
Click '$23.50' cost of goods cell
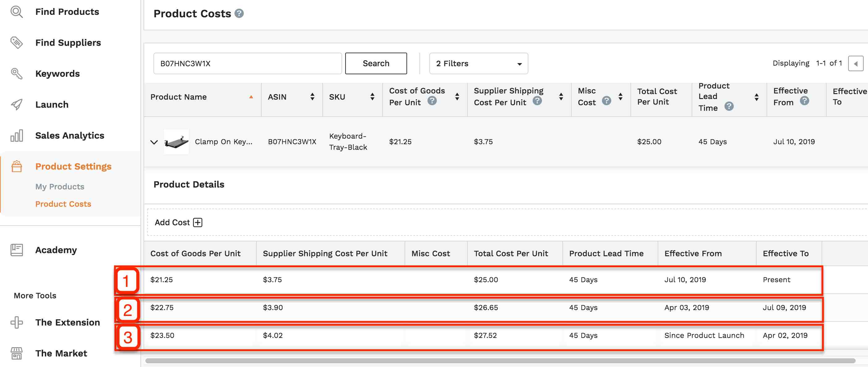coord(162,336)
